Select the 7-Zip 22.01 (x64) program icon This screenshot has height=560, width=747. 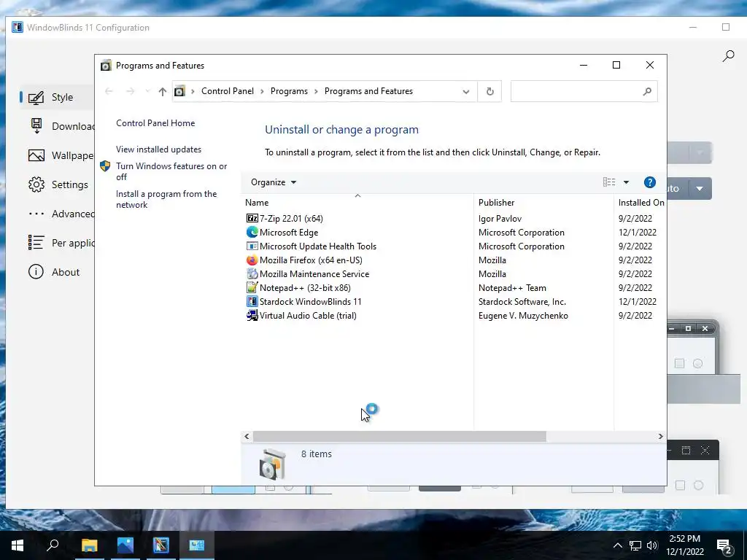(252, 219)
